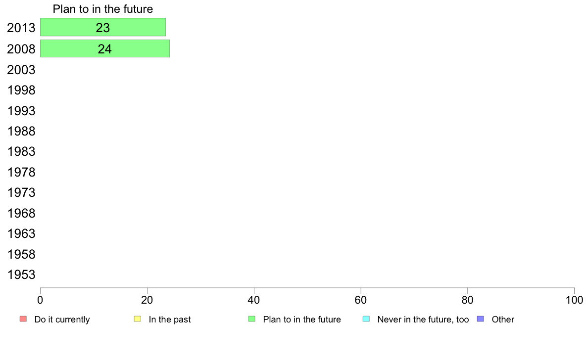Click the 1973 year axis label
The width and height of the screenshot is (588, 364).
pyautogui.click(x=21, y=193)
